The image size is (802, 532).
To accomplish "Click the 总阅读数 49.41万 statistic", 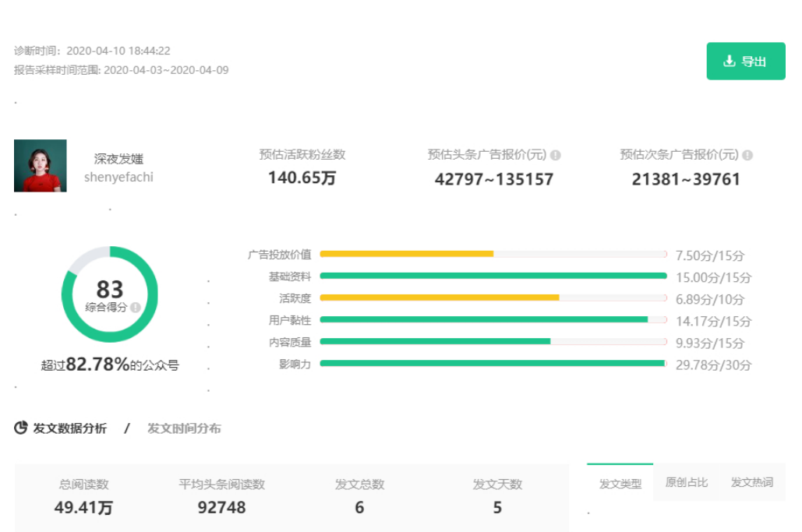I will tap(84, 497).
